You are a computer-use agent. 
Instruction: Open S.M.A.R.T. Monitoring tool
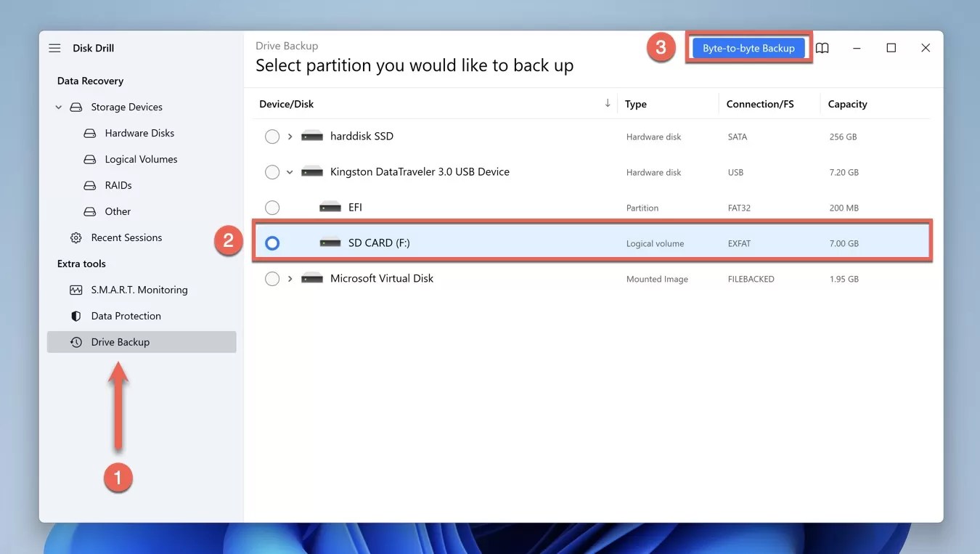[x=77, y=290]
